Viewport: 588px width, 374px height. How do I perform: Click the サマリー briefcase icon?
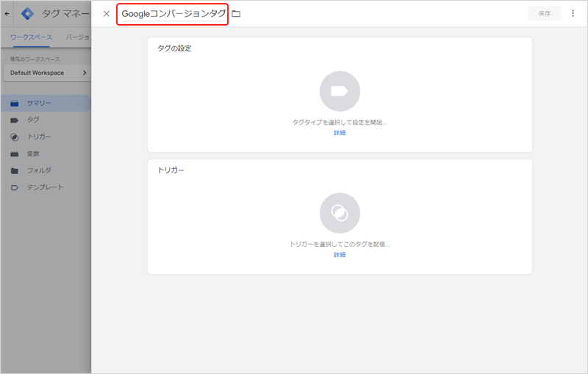[x=15, y=104]
